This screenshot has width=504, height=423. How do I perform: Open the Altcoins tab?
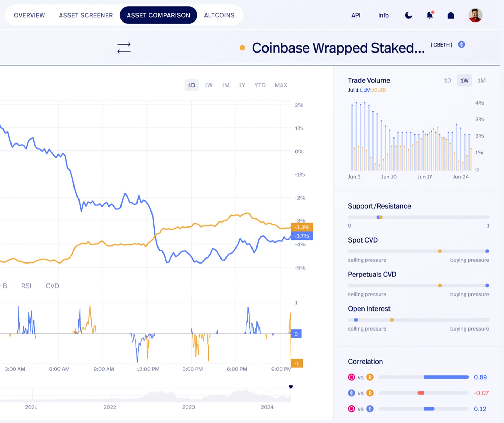(219, 15)
